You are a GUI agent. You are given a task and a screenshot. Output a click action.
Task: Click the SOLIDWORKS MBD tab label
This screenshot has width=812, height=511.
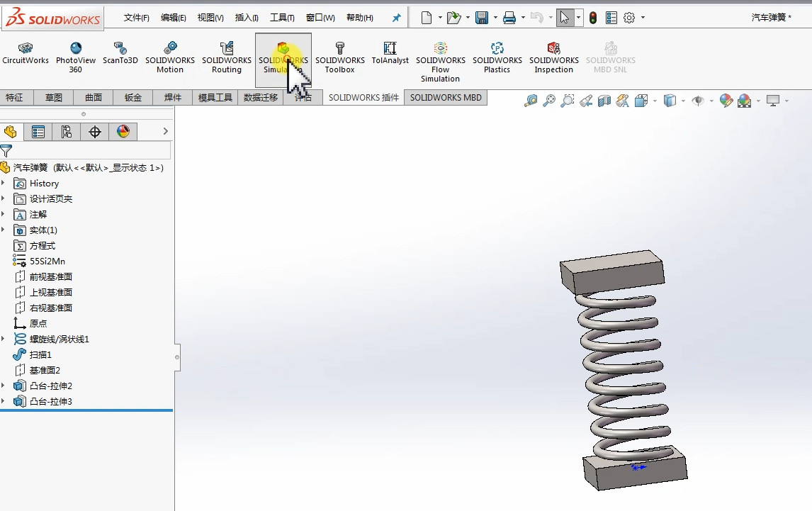click(x=446, y=97)
